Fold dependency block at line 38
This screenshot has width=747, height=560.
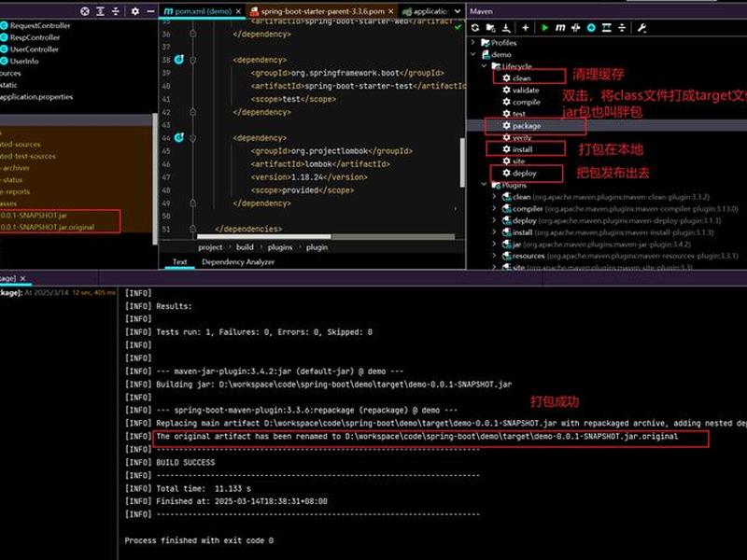click(x=193, y=60)
